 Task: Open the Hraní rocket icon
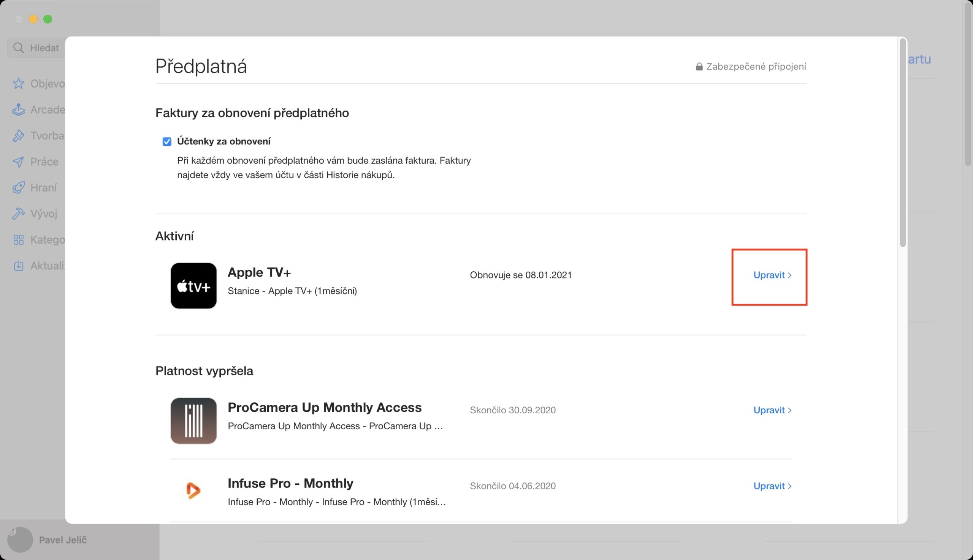coord(19,188)
